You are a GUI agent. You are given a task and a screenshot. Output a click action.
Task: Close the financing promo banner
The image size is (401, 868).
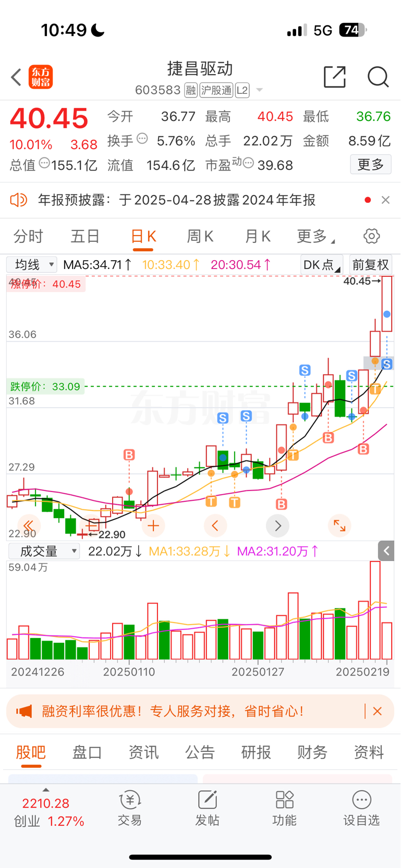(378, 711)
